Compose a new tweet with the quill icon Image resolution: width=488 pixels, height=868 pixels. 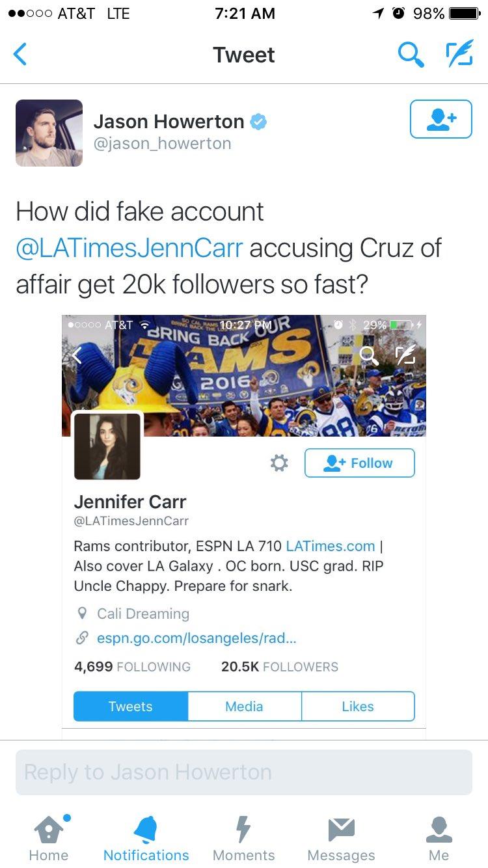(459, 55)
